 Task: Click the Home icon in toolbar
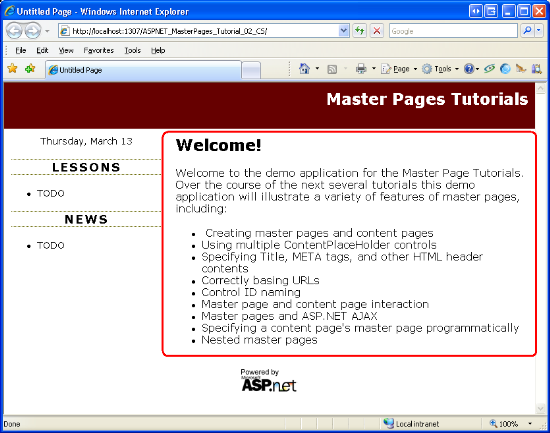[x=304, y=68]
